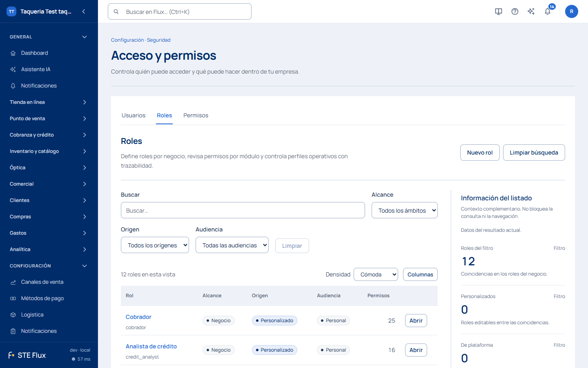The height and width of the screenshot is (368, 588).
Task: Click the Nuevo rol button
Action: point(480,153)
